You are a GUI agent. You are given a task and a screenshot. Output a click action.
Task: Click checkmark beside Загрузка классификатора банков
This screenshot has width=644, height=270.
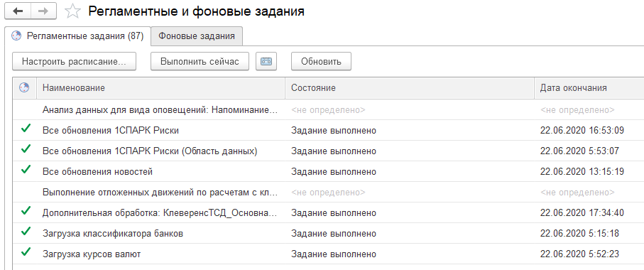[26, 232]
